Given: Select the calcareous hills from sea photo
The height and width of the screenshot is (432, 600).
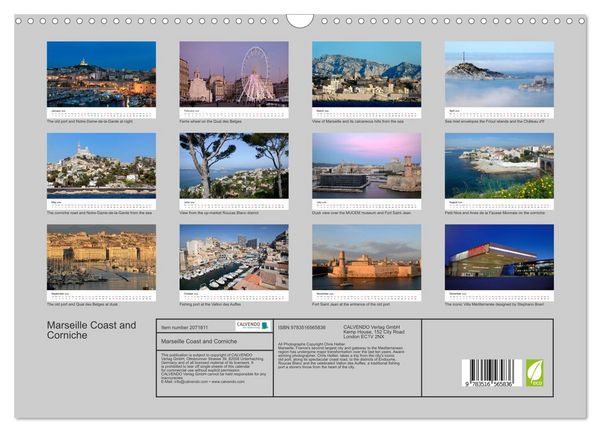Looking at the screenshot, I should click(x=367, y=74).
